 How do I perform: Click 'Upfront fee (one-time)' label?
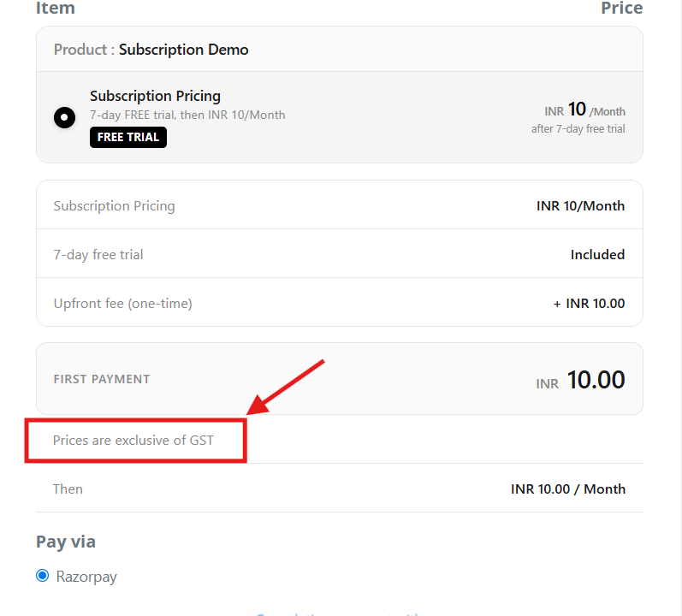click(122, 304)
